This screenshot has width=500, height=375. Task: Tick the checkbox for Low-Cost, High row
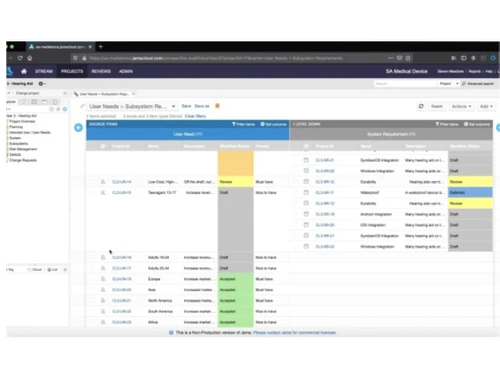click(92, 182)
